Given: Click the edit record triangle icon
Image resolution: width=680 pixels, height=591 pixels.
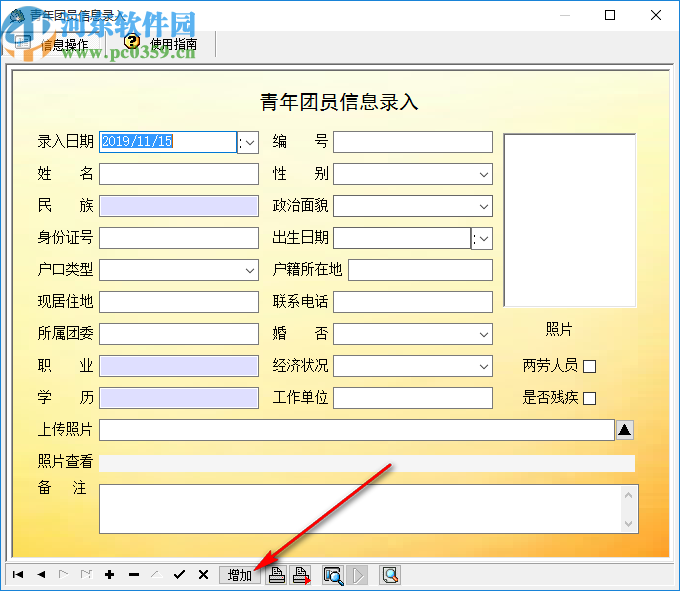Looking at the screenshot, I should tap(157, 575).
